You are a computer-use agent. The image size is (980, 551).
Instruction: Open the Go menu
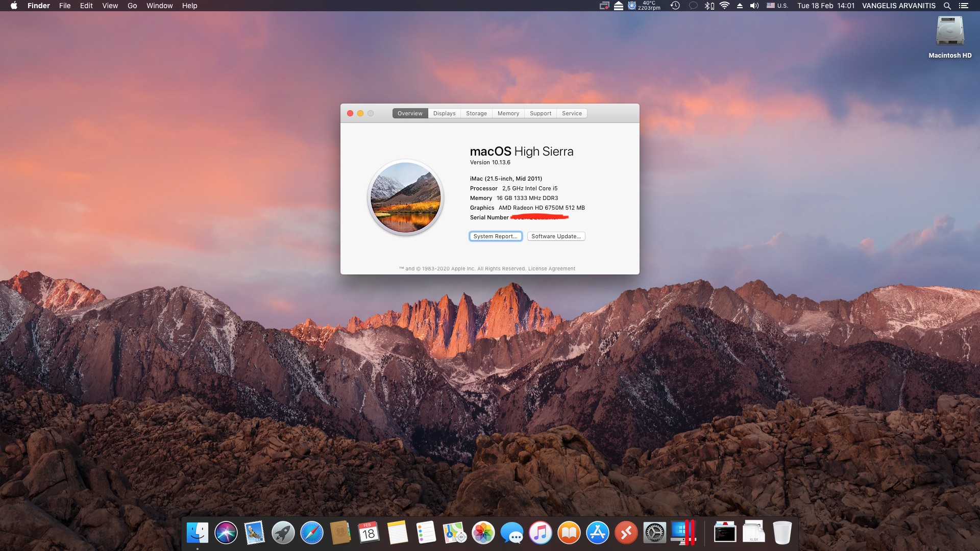tap(132, 6)
